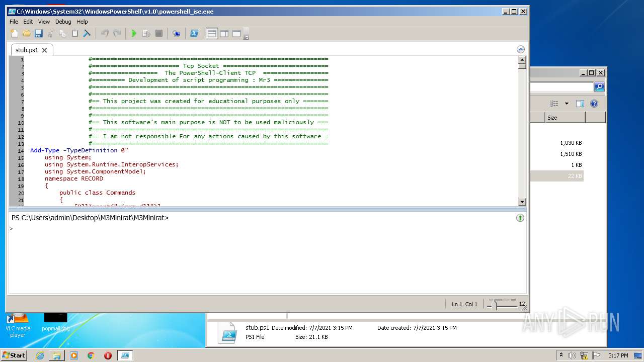Click the 'public class Commands' line
The height and width of the screenshot is (362, 644).
point(97,193)
